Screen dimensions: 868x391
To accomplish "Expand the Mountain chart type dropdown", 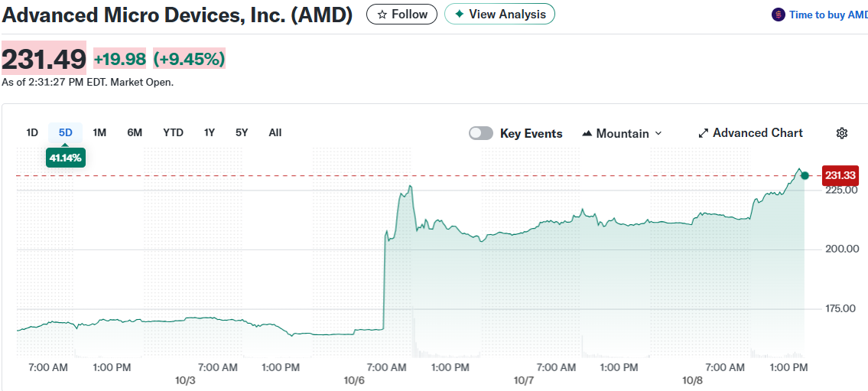I will pos(658,133).
